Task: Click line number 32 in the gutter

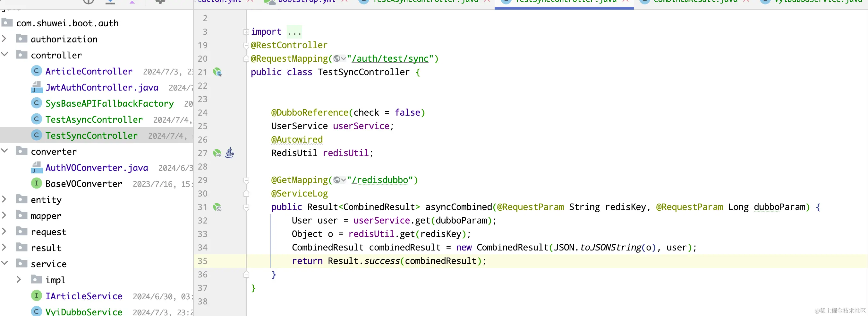Action: pyautogui.click(x=202, y=221)
